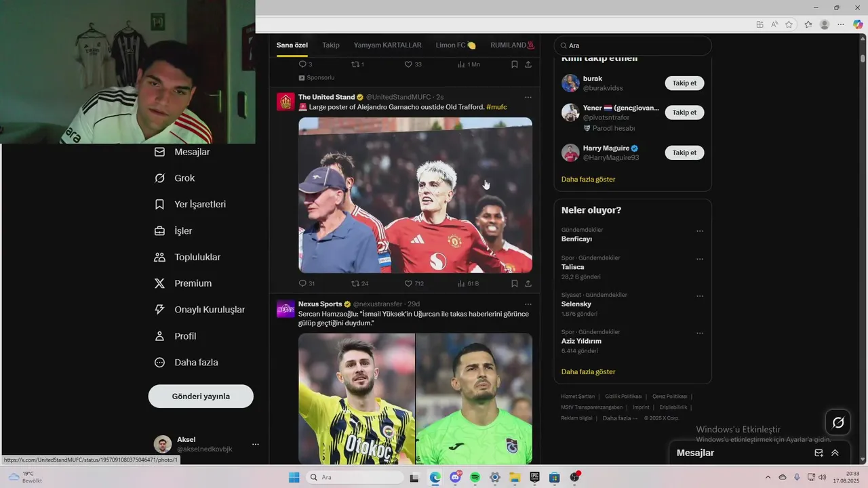Open Spotify from taskbar
The height and width of the screenshot is (488, 868).
[x=475, y=477]
